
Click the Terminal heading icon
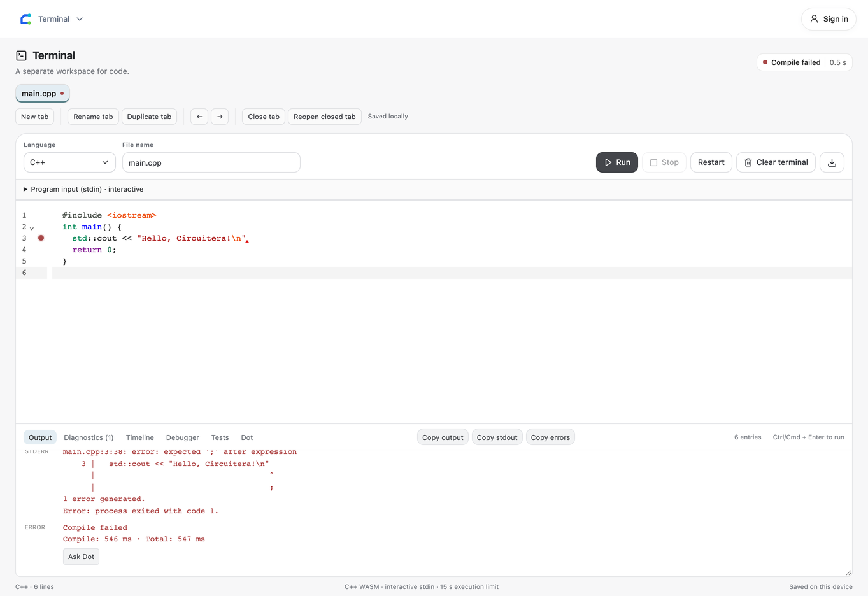[x=21, y=55]
